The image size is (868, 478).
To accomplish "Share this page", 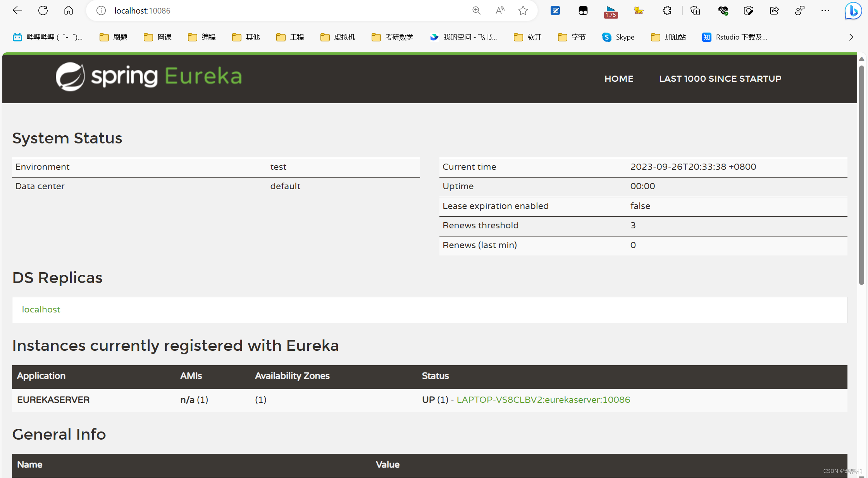I will [774, 10].
